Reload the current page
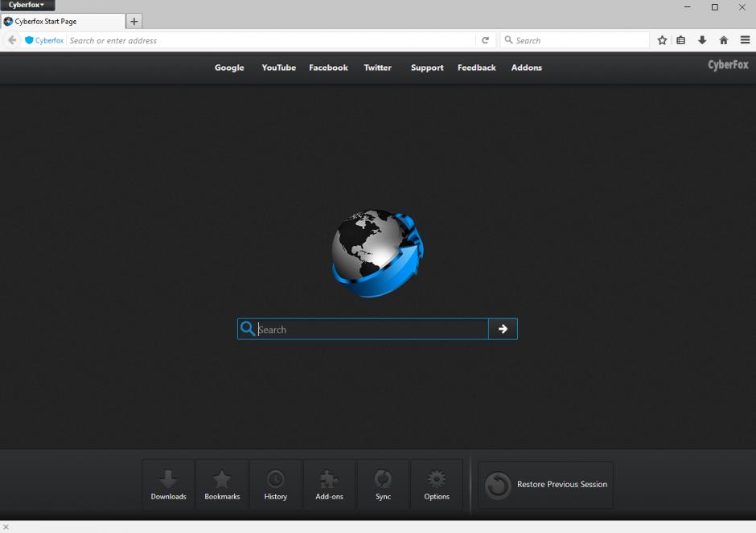 486,40
